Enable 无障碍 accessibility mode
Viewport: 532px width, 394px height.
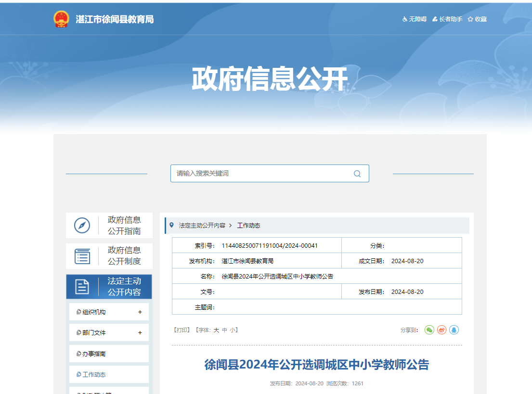tap(414, 19)
